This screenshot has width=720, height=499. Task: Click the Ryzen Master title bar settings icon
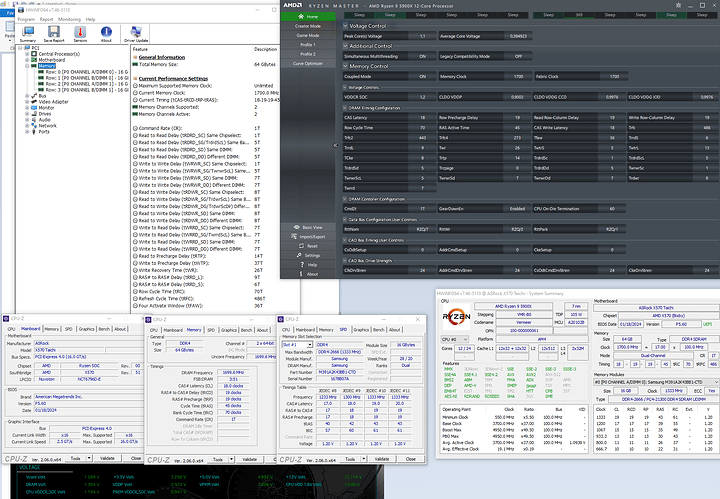click(x=679, y=6)
